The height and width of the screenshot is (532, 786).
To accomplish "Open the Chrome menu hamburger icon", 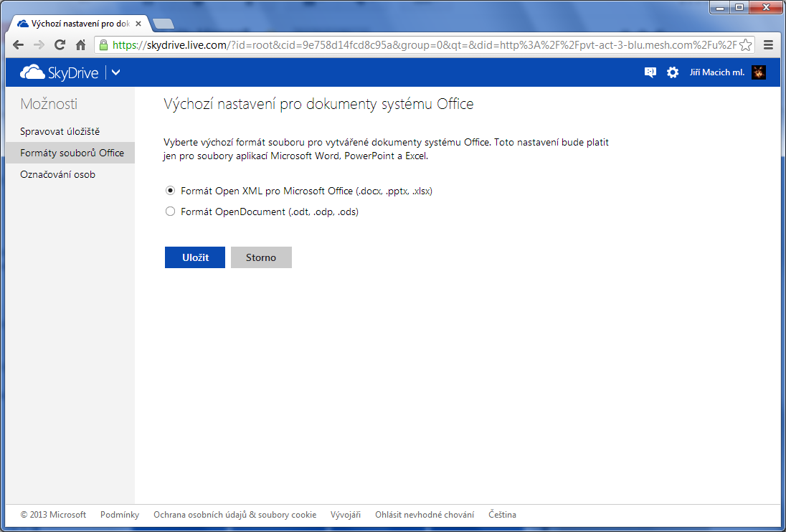I will click(769, 45).
